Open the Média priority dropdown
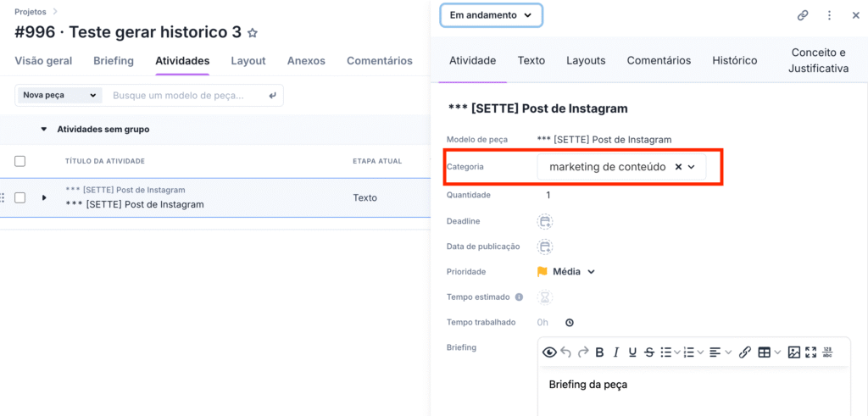Image resolution: width=868 pixels, height=416 pixels. click(565, 272)
